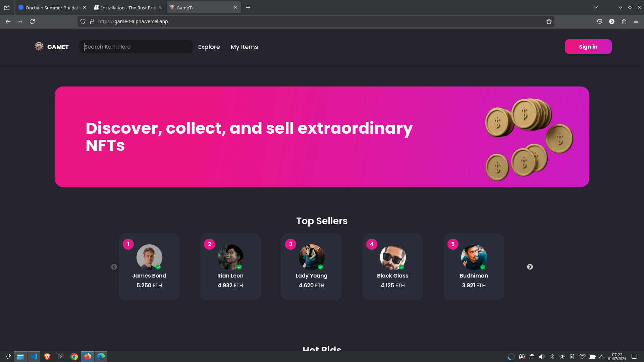The width and height of the screenshot is (644, 362).
Task: Bookmark this page with the star icon
Action: [549, 21]
